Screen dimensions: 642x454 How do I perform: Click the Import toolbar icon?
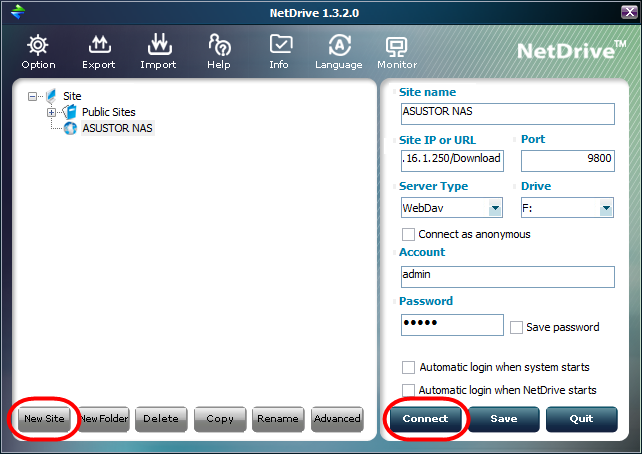(x=160, y=44)
